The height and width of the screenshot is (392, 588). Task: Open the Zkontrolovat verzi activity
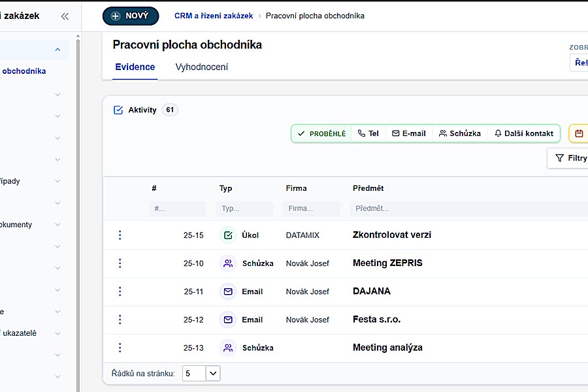click(x=392, y=235)
